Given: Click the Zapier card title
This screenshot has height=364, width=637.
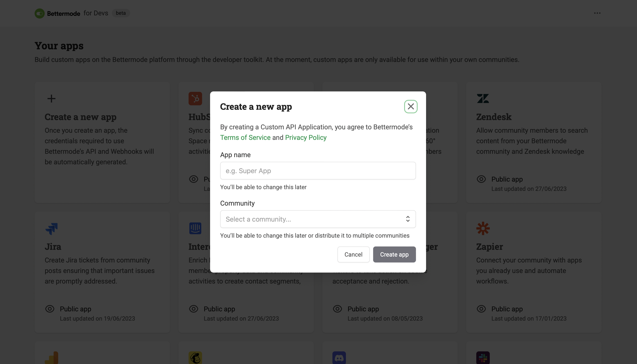Looking at the screenshot, I should 489,247.
